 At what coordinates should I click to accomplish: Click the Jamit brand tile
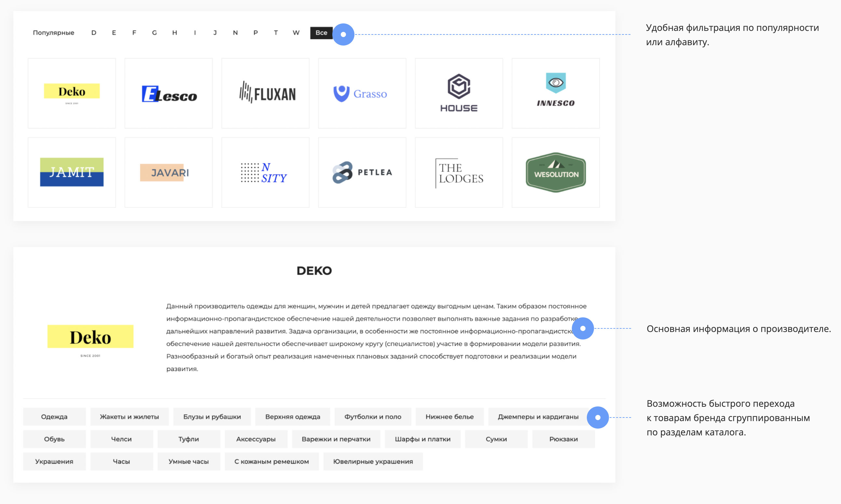(72, 172)
